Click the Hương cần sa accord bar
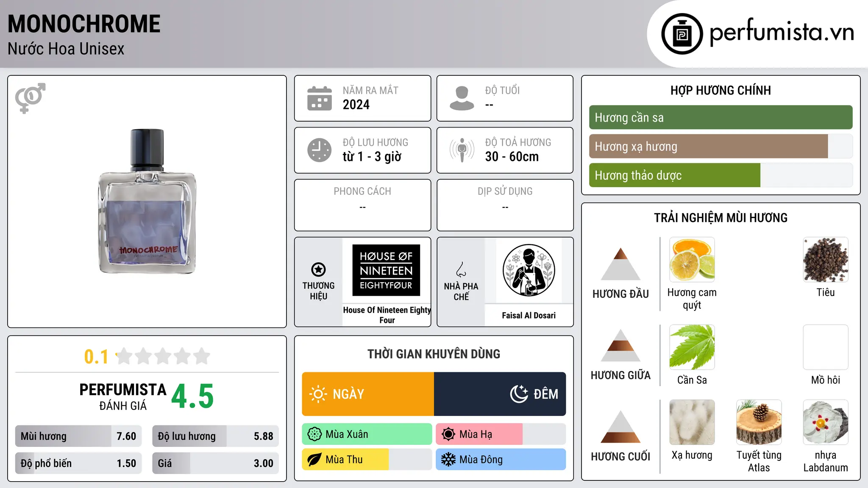868x488 pixels. coord(721,117)
